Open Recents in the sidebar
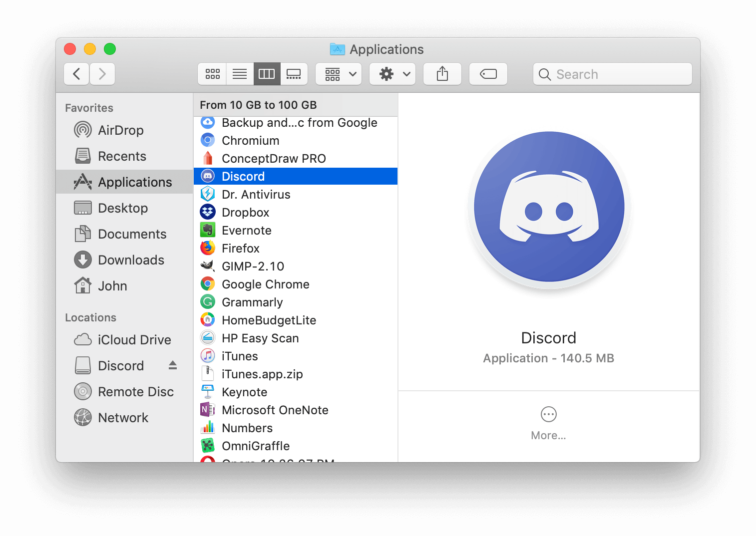 124,156
